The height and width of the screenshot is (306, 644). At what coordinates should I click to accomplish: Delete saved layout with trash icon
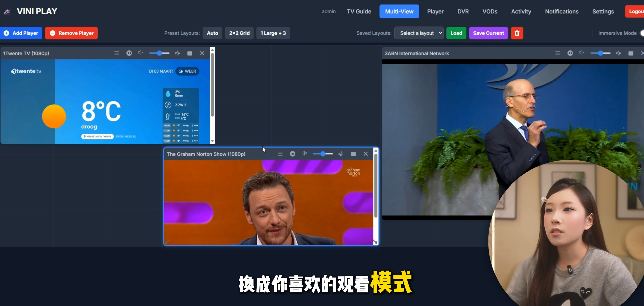coord(517,33)
